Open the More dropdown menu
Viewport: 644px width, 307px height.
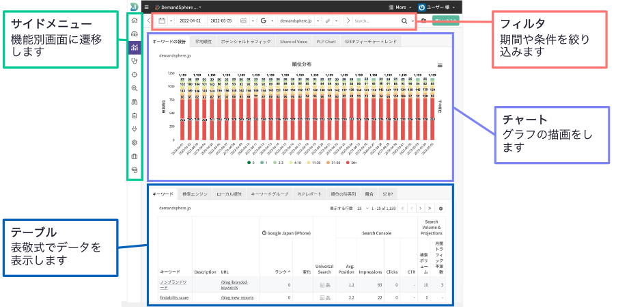(400, 7)
